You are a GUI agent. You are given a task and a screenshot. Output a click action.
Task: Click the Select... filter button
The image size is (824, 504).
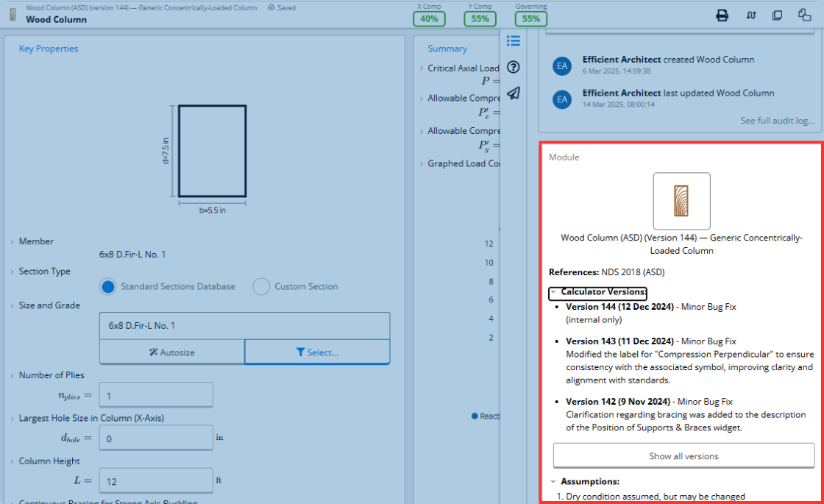tap(317, 352)
